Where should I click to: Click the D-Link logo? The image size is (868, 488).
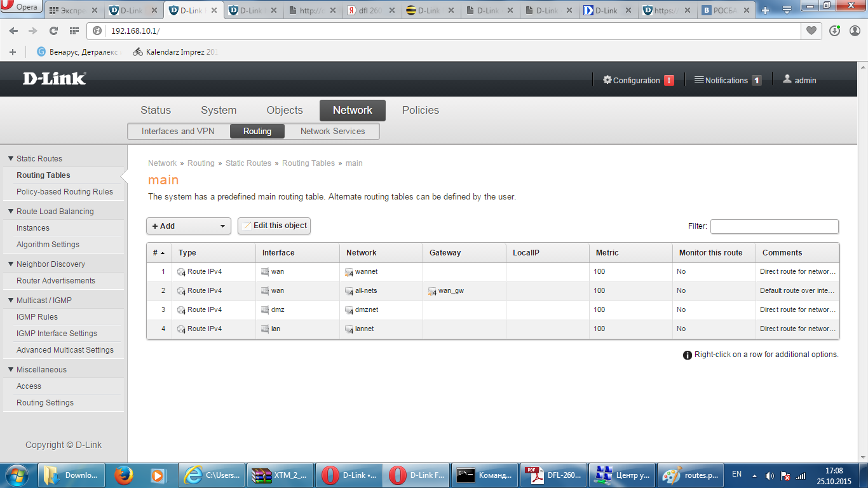pyautogui.click(x=55, y=79)
